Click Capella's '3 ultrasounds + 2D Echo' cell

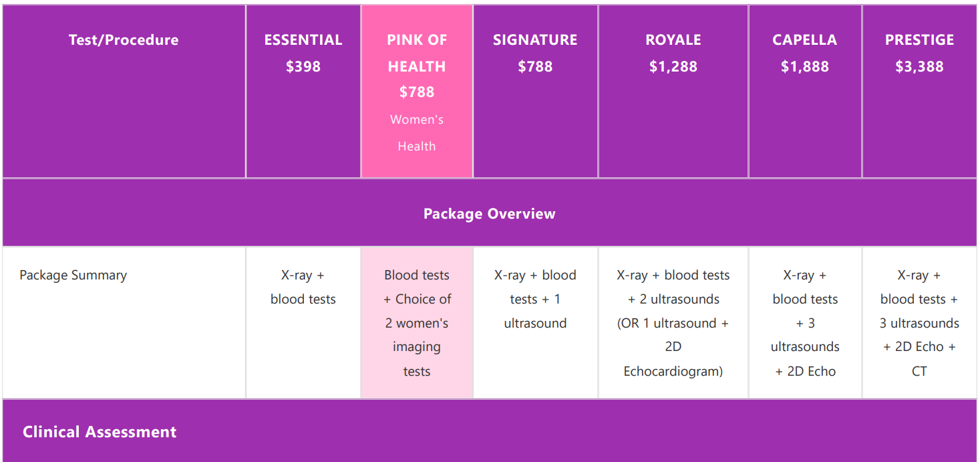pos(805,323)
